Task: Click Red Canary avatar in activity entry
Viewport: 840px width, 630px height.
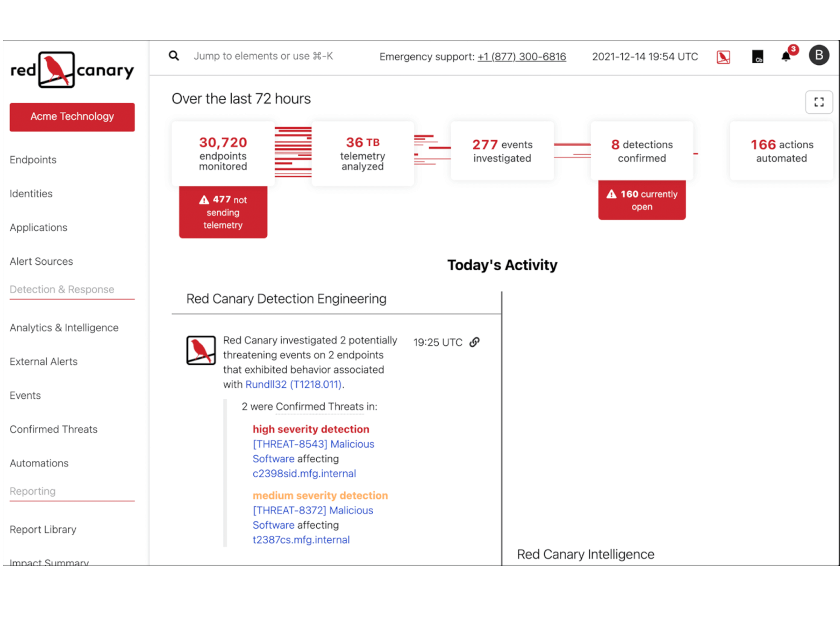Action: point(201,350)
